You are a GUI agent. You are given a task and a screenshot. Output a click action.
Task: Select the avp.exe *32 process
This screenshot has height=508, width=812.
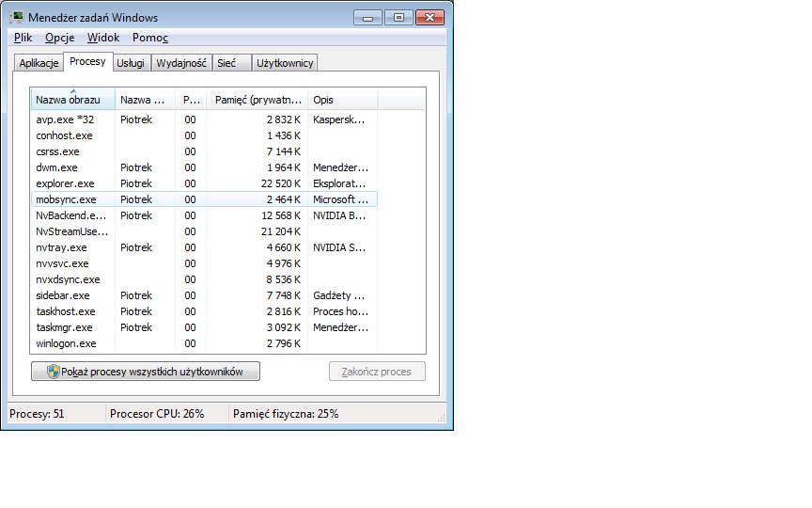click(x=204, y=119)
